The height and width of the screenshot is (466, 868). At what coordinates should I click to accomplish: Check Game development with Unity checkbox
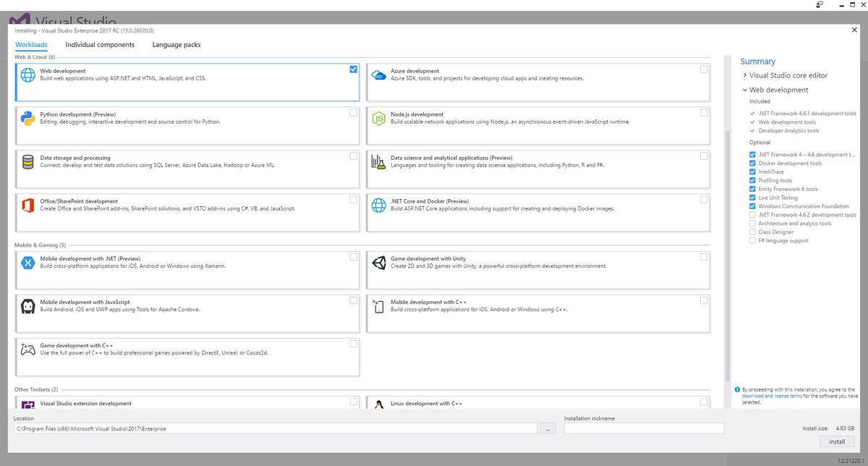(x=704, y=257)
